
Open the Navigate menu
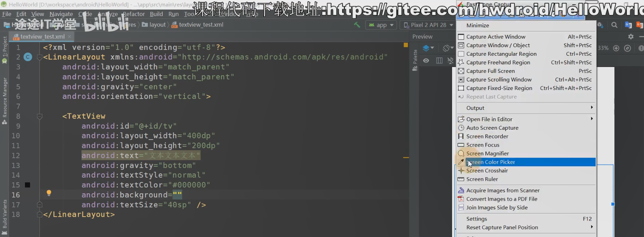click(61, 14)
